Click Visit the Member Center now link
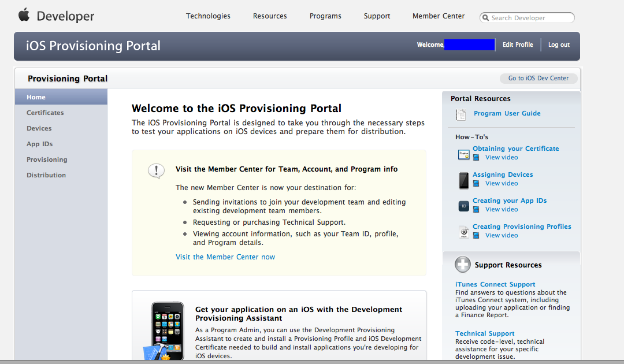This screenshot has width=624, height=364. pyautogui.click(x=225, y=257)
